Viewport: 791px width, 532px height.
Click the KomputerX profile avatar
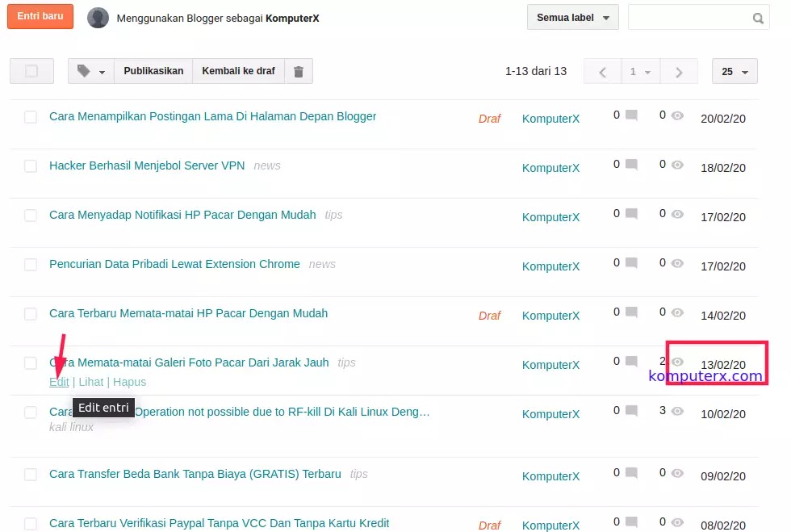tap(98, 17)
